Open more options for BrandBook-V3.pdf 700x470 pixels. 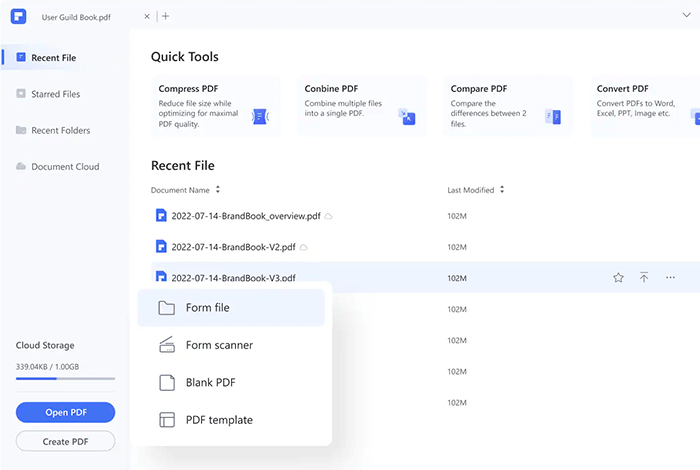coord(670,278)
